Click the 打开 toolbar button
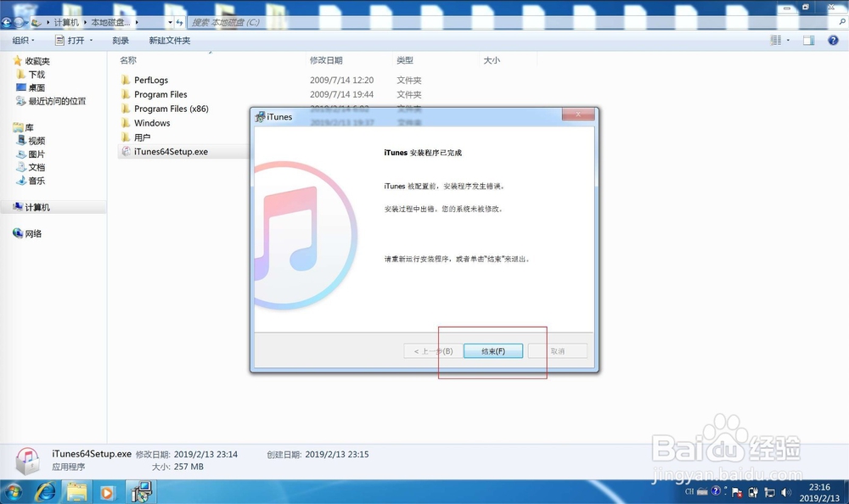Screen dimensions: 849x504 coord(70,41)
